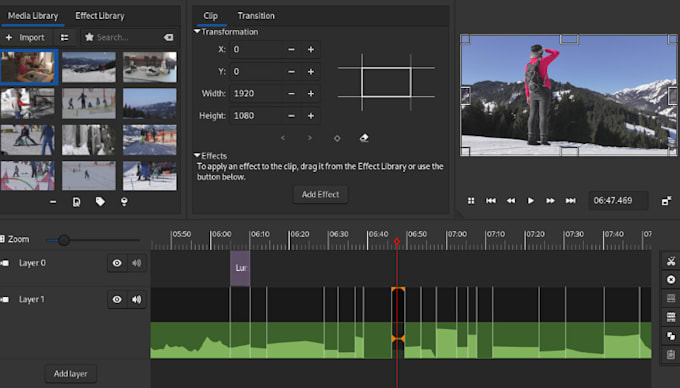Click the hiker video in the viewer

[x=569, y=95]
